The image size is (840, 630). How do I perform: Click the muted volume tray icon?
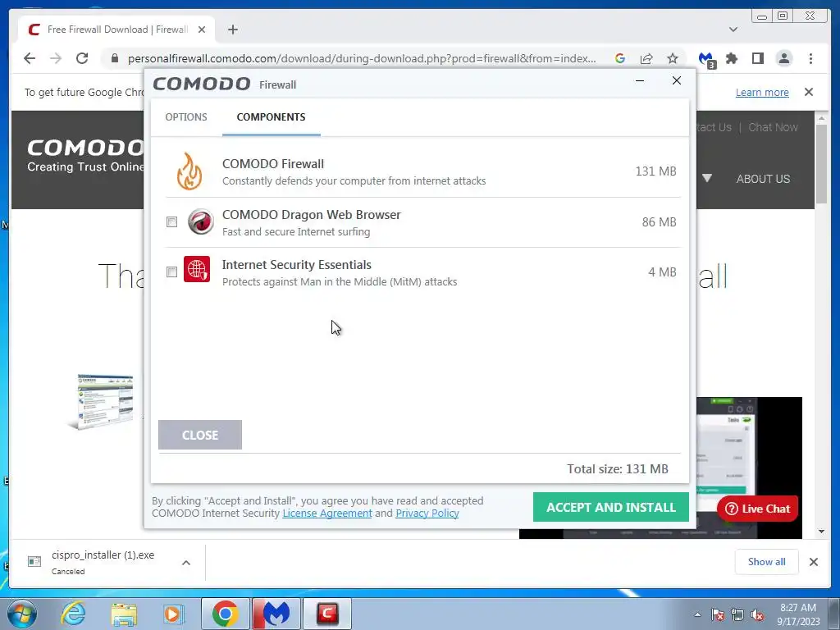point(757,614)
